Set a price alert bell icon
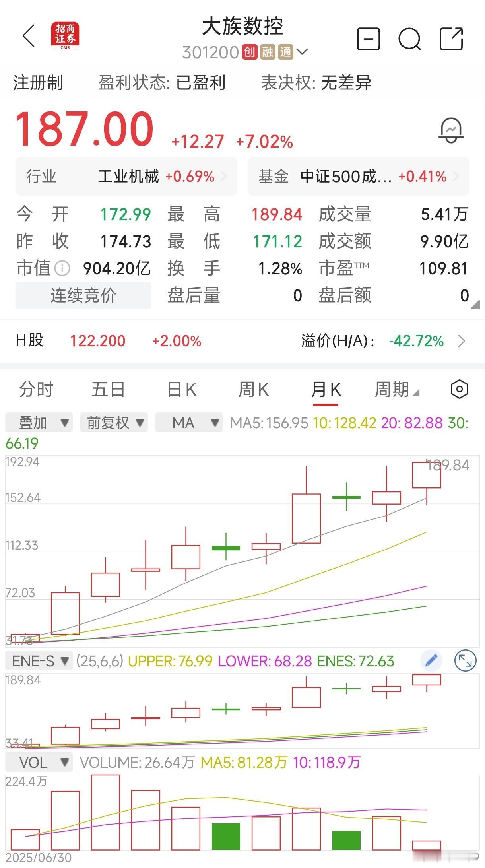 click(451, 130)
